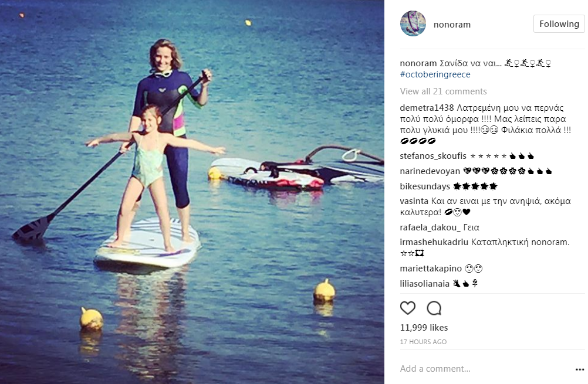The width and height of the screenshot is (588, 384).
Task: Click the Add a comment field
Action: pyautogui.click(x=484, y=369)
